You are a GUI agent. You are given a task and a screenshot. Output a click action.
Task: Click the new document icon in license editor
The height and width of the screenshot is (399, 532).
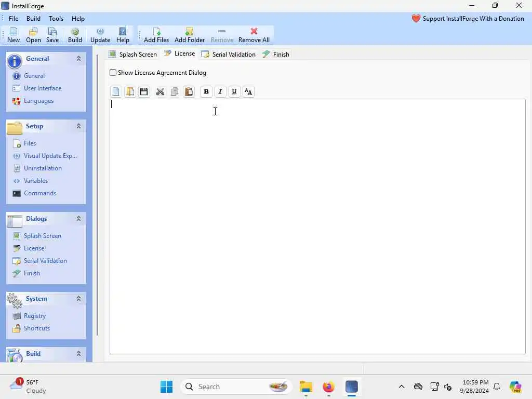pyautogui.click(x=116, y=91)
